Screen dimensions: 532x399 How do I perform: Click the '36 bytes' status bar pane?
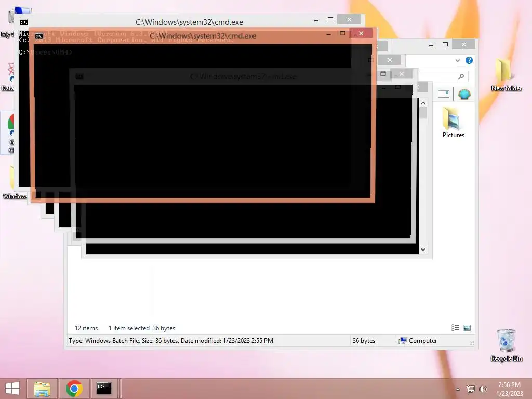364,341
